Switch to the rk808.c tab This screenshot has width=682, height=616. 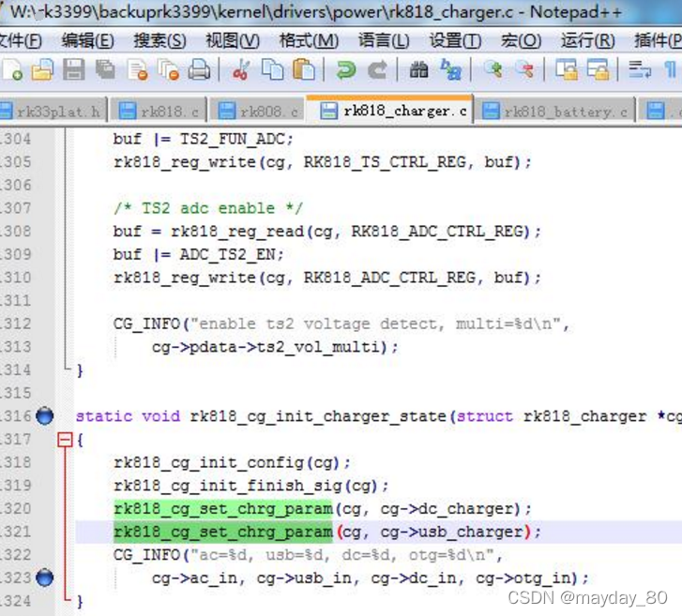point(258,112)
